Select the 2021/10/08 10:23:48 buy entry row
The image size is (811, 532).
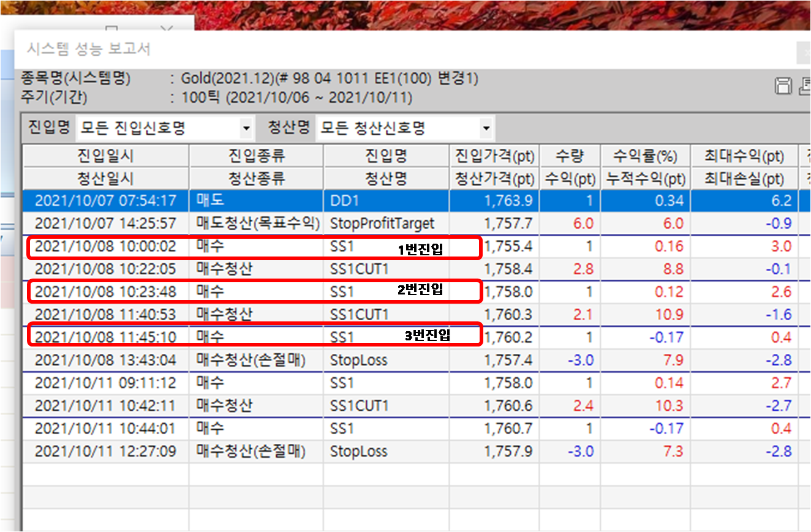point(105,292)
